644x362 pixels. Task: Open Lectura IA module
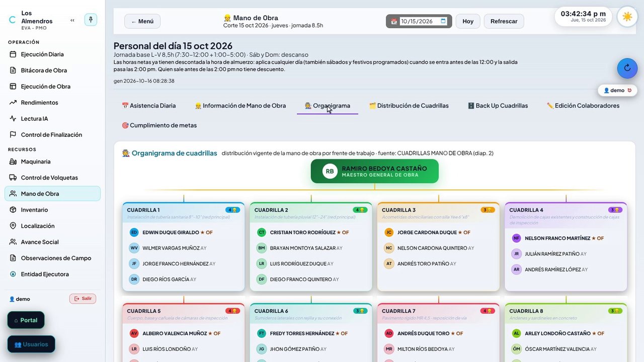[52, 119]
